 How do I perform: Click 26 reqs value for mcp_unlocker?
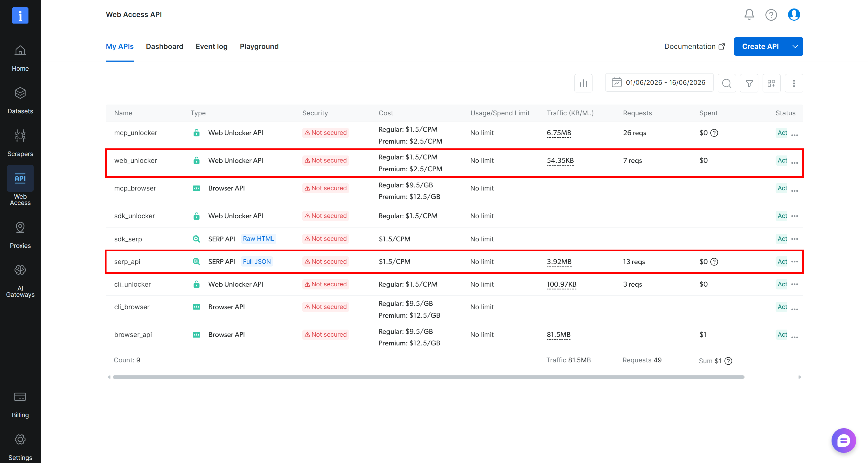(x=634, y=133)
